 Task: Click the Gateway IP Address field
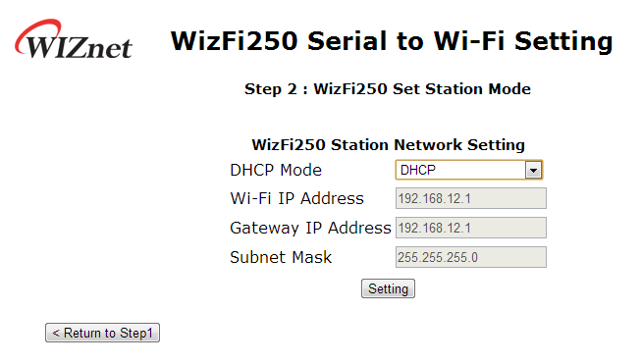(x=471, y=228)
